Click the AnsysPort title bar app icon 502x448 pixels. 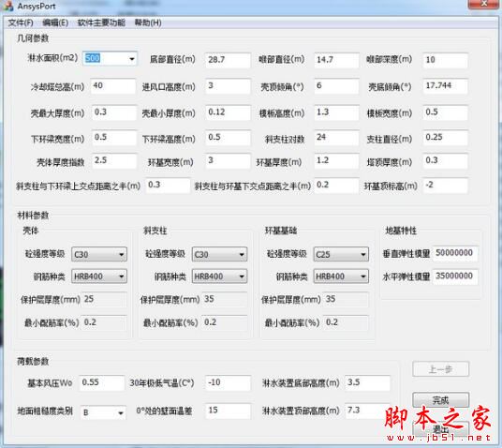tap(8, 6)
